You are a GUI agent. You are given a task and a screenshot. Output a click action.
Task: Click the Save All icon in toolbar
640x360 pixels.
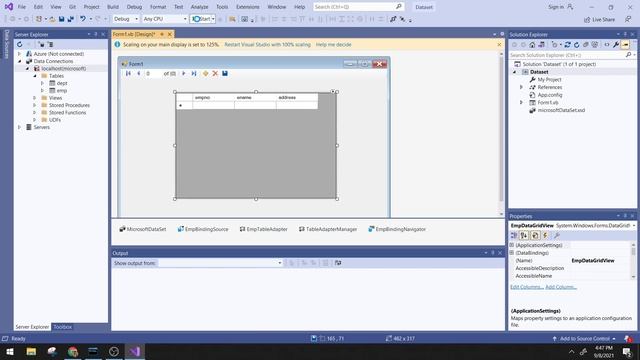70,19
